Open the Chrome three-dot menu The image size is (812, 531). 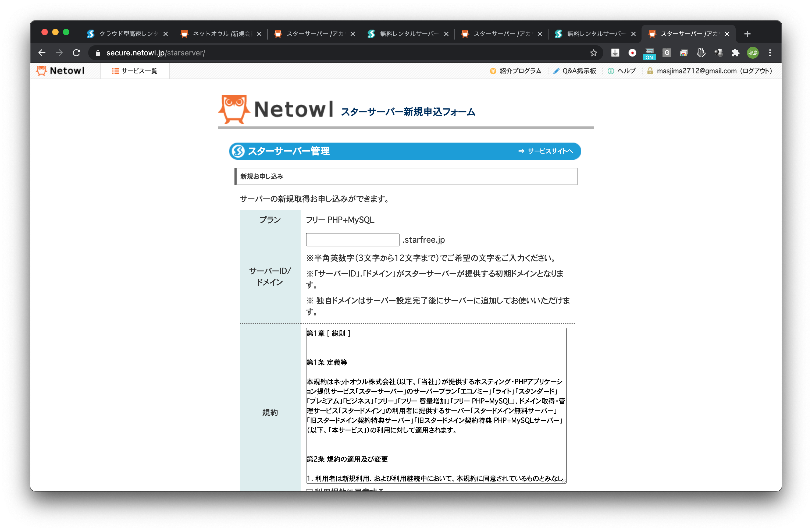[x=770, y=53]
